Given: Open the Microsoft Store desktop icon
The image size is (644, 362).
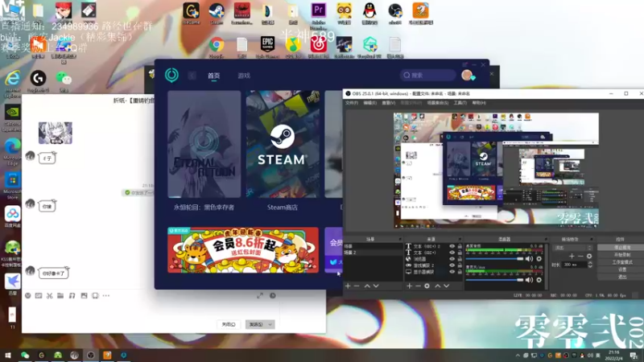Looking at the screenshot, I should (x=12, y=180).
